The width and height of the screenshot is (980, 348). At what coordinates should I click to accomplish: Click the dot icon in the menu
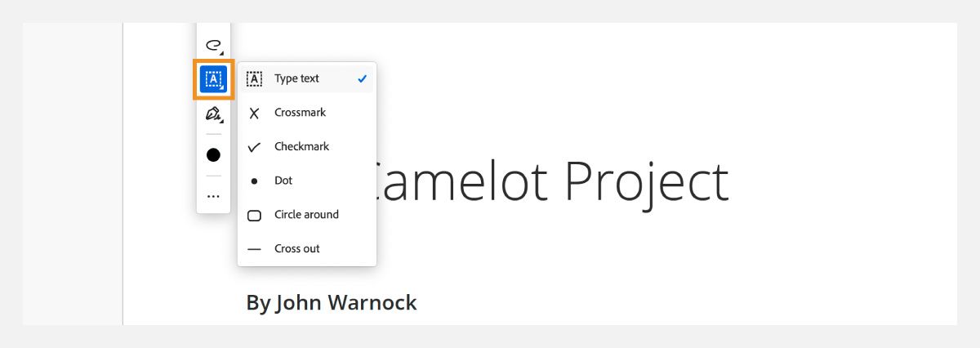(x=254, y=181)
